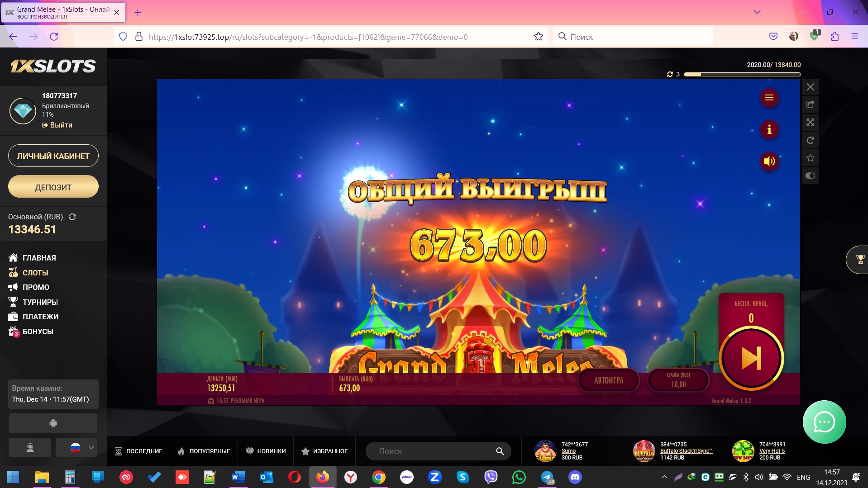Viewport: 868px width, 488px height.
Task: Click the Buffalo Stack'n'Sync thumbnail
Action: coord(644,451)
